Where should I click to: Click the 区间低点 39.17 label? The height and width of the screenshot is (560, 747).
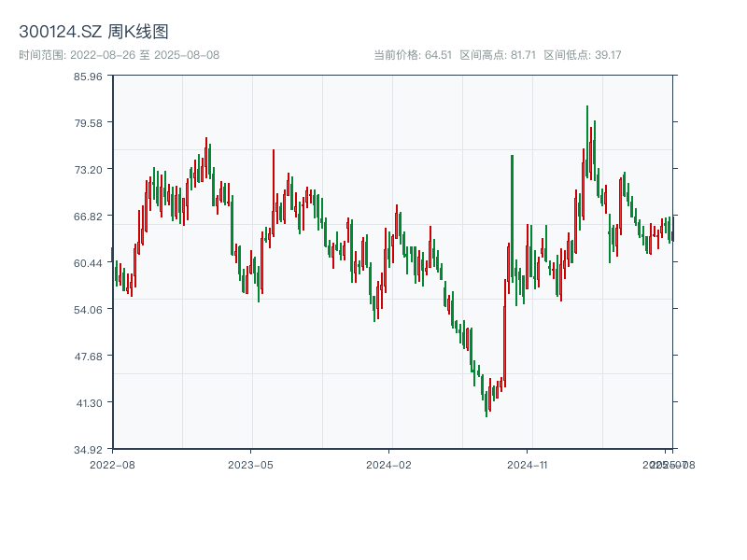[582, 55]
